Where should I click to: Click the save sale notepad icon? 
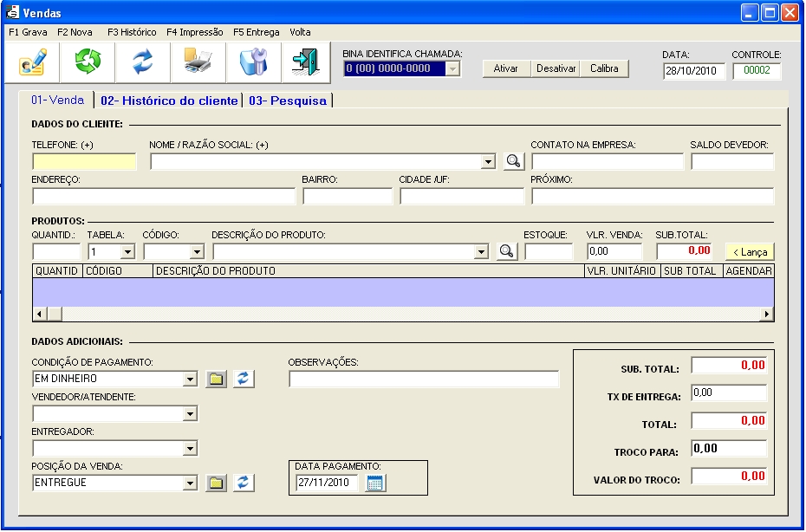(33, 63)
